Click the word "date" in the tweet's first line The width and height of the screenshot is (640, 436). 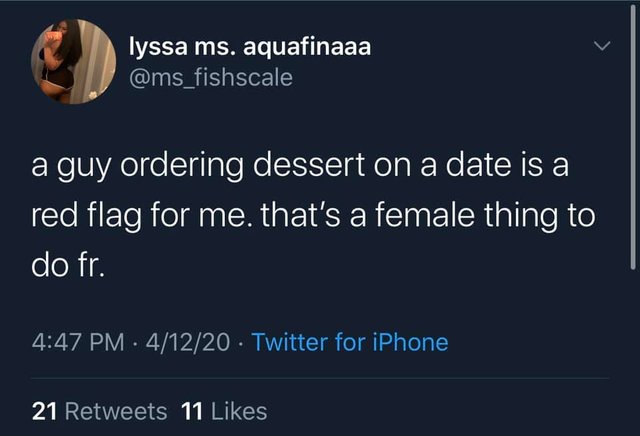[x=478, y=165]
